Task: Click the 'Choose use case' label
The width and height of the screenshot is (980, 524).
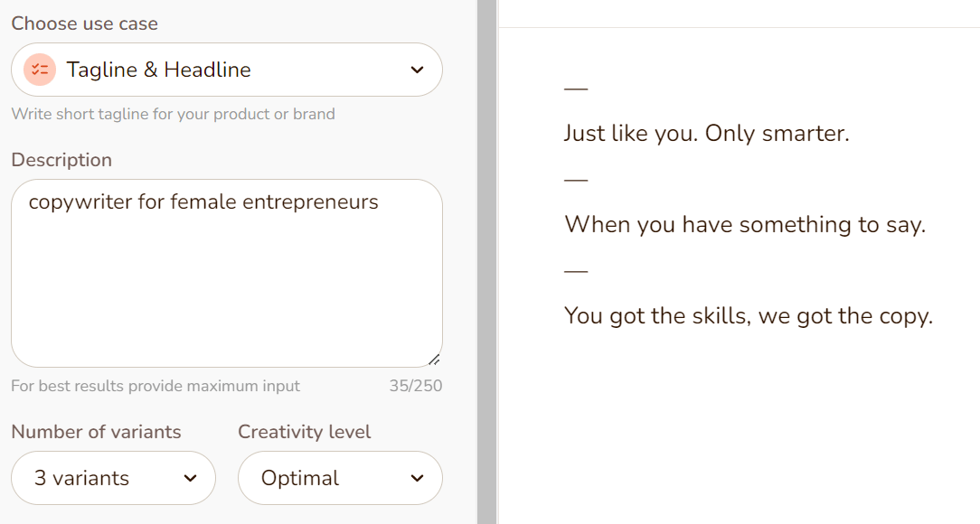Action: coord(84,23)
